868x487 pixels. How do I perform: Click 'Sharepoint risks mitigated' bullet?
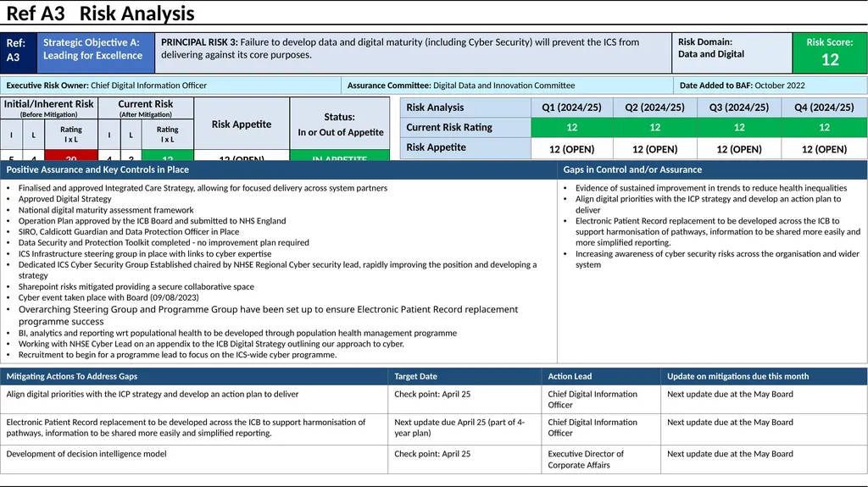pos(136,286)
